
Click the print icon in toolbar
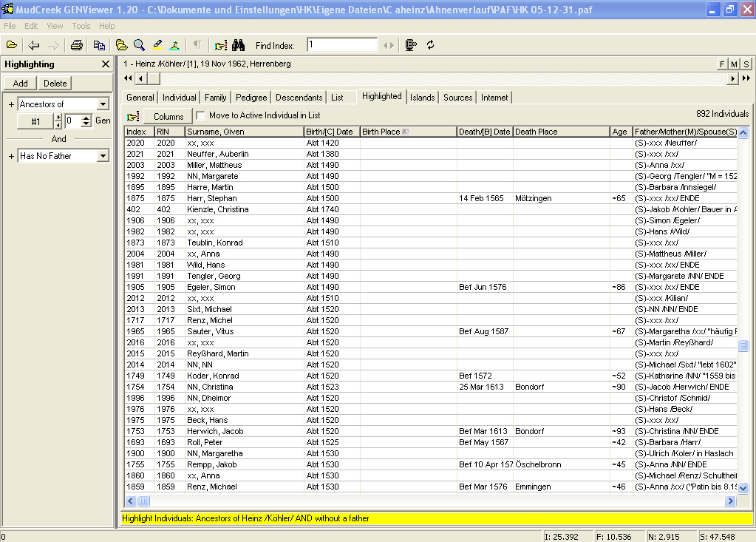point(76,45)
